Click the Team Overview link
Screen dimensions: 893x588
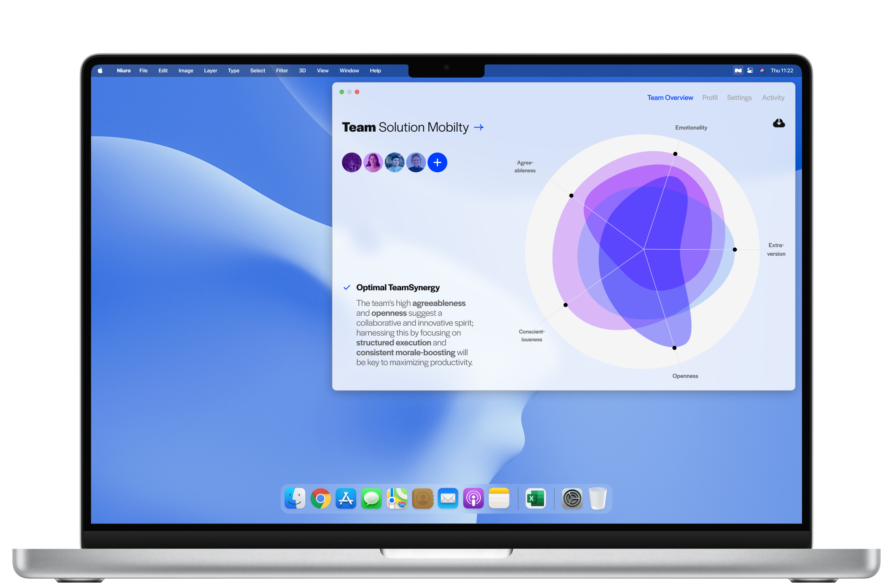click(x=670, y=98)
